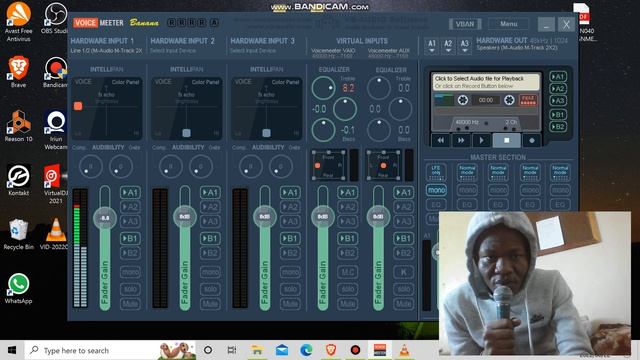Image resolution: width=640 pixels, height=360 pixels.
Task: Open the Brave browser desktop icon
Action: pos(18,71)
